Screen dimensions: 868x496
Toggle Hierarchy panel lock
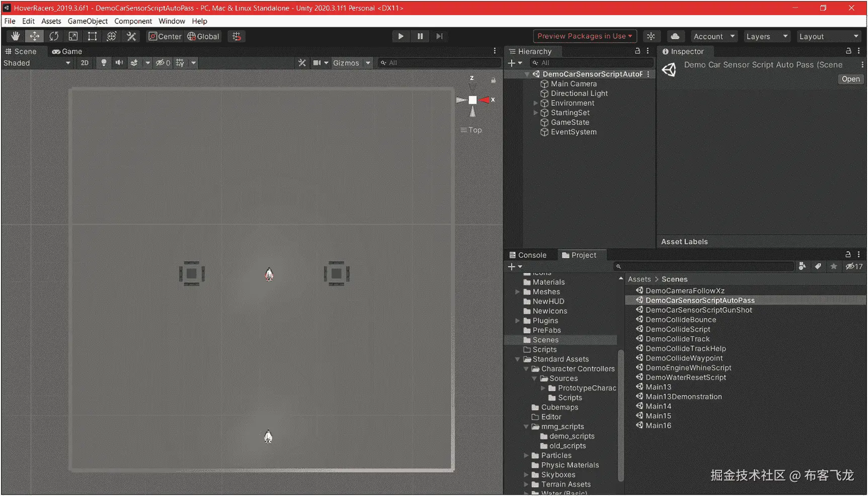638,51
